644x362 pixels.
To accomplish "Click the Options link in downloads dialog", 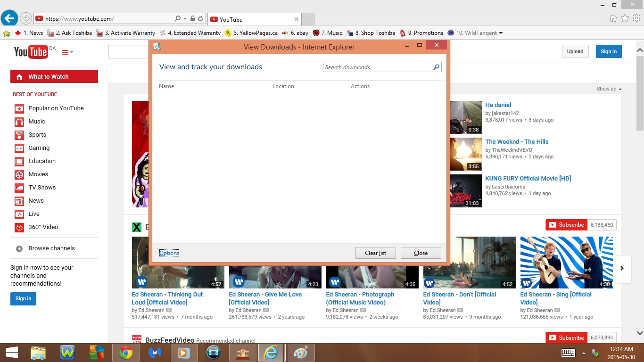I will click(x=169, y=253).
